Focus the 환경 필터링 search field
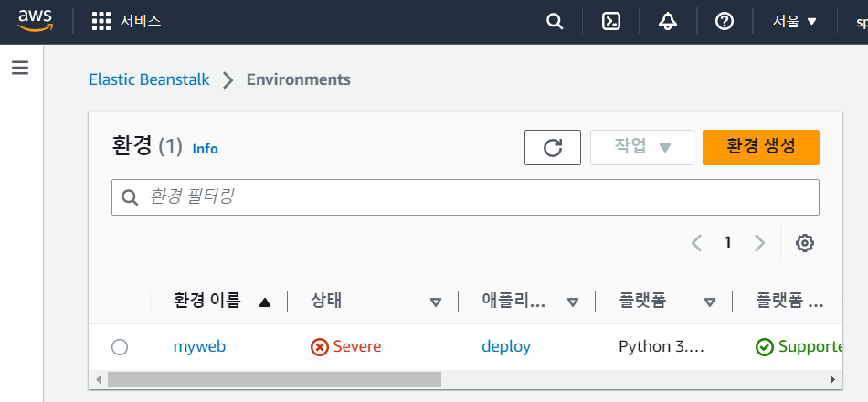 (x=465, y=197)
